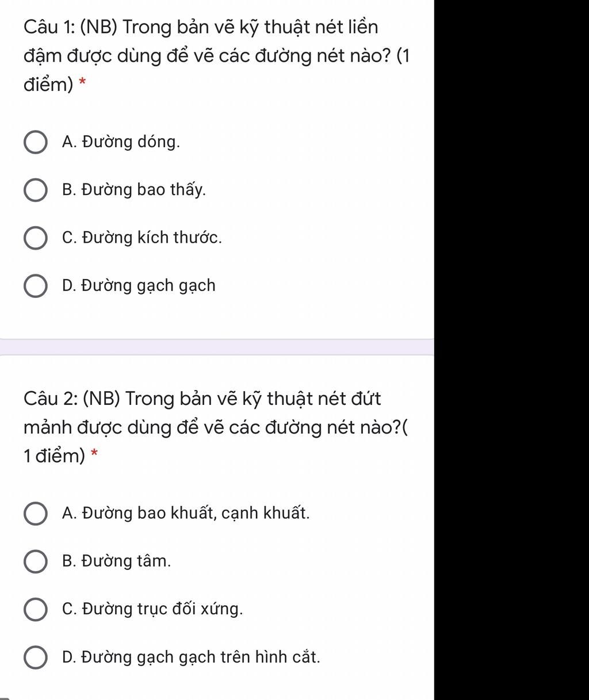Tap the "C. Đường kích thước." answer label
The width and height of the screenshot is (589, 700).
click(141, 238)
